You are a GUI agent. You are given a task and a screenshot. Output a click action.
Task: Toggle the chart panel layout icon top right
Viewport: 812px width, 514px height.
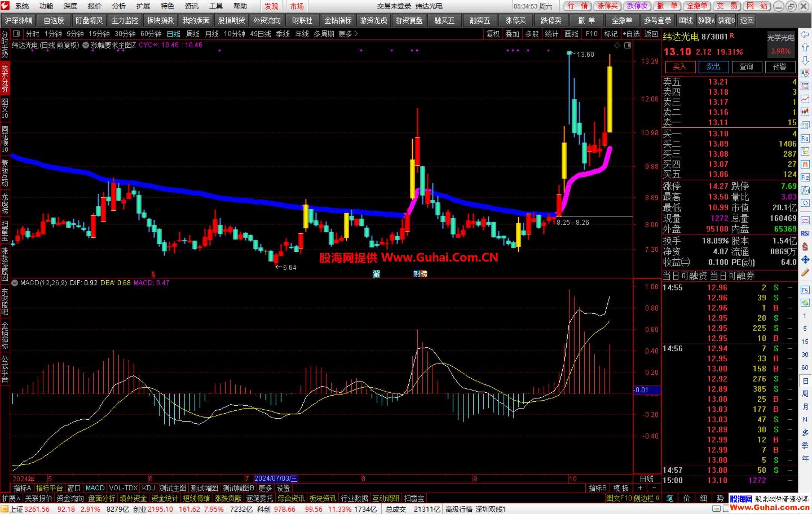coord(627,45)
